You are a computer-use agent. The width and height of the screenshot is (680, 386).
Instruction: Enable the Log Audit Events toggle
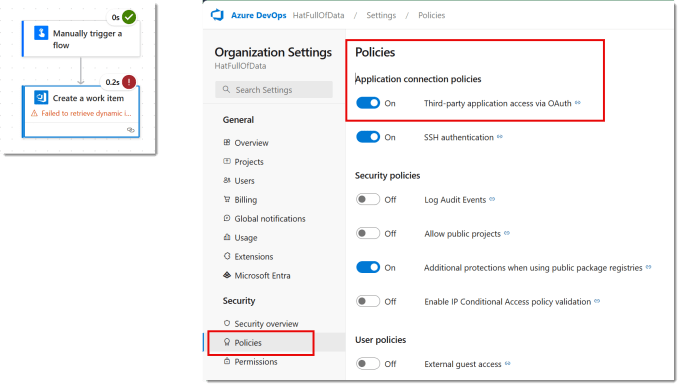point(368,200)
